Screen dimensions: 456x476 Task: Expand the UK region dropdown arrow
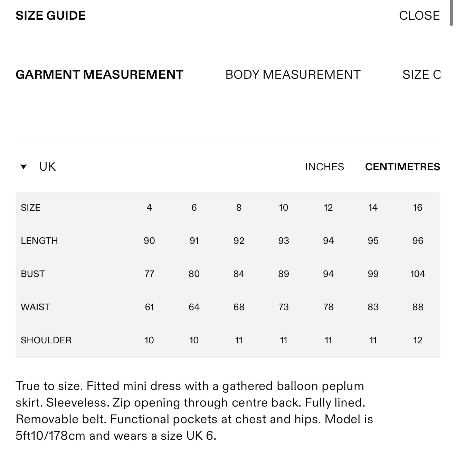point(23,167)
